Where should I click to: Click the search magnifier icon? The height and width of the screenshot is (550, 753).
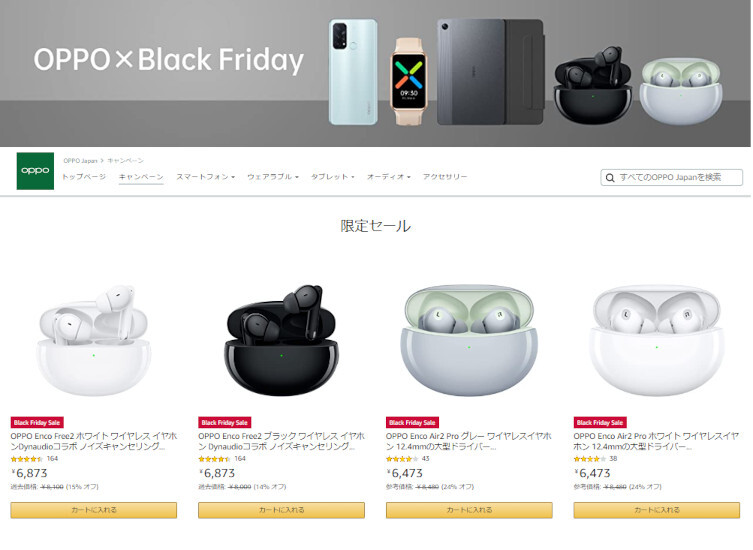point(610,178)
